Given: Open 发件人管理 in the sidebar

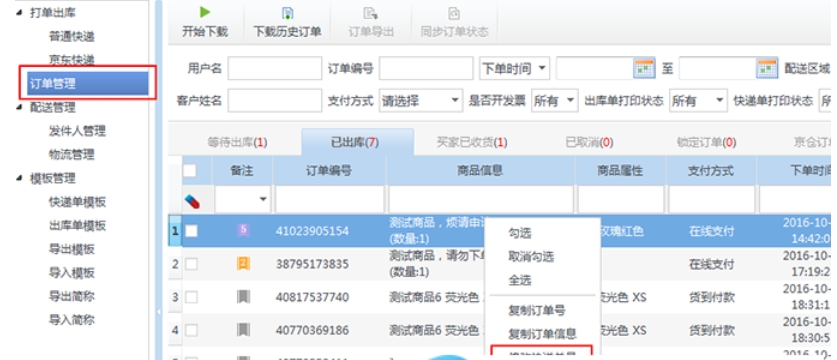Looking at the screenshot, I should pyautogui.click(x=77, y=131).
